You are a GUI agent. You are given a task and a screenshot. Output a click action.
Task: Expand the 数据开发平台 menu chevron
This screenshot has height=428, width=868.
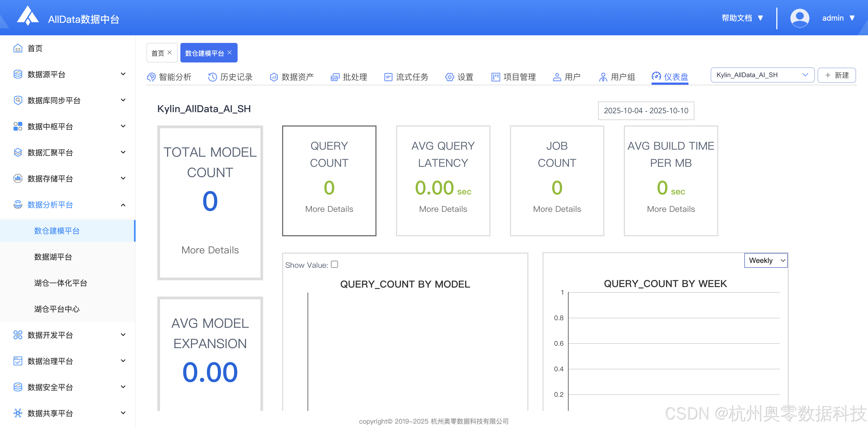123,335
